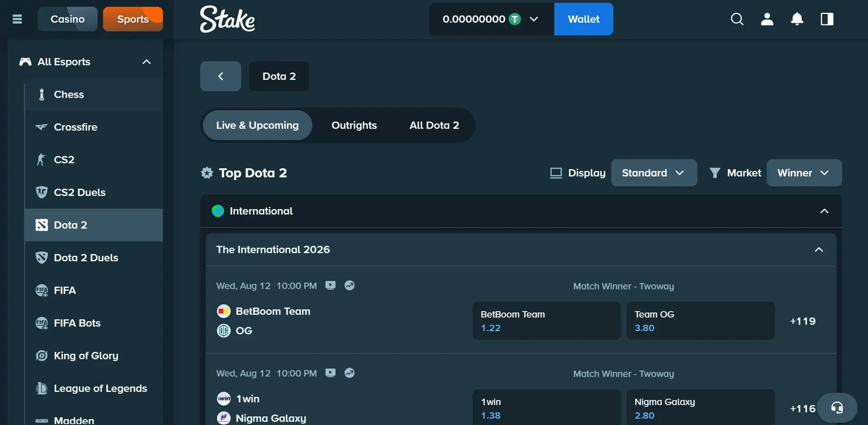Viewport: 868px width, 425px height.
Task: Bet on Nigma Galaxy at 2.80
Action: (x=700, y=407)
